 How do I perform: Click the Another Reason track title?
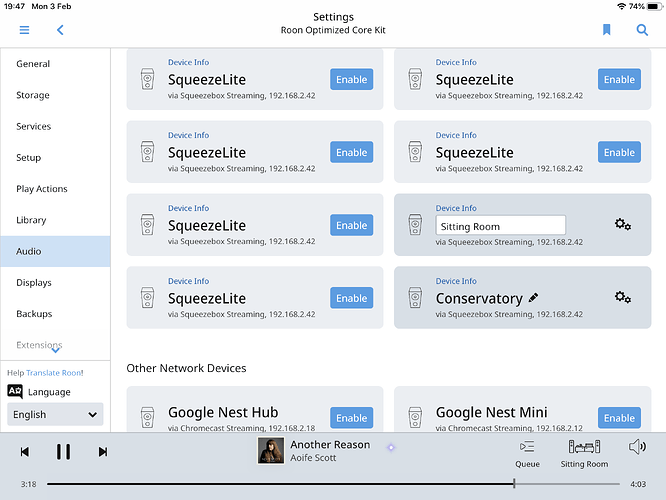click(330, 444)
